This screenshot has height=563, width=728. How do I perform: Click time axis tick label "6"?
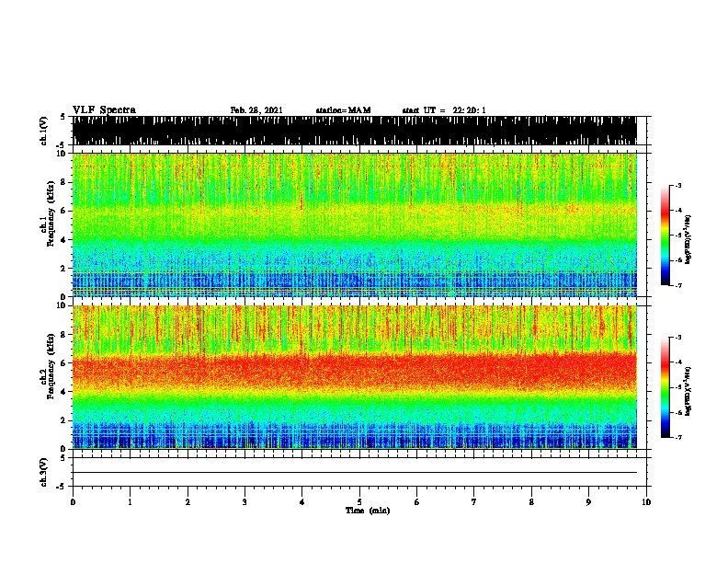pyautogui.click(x=417, y=501)
